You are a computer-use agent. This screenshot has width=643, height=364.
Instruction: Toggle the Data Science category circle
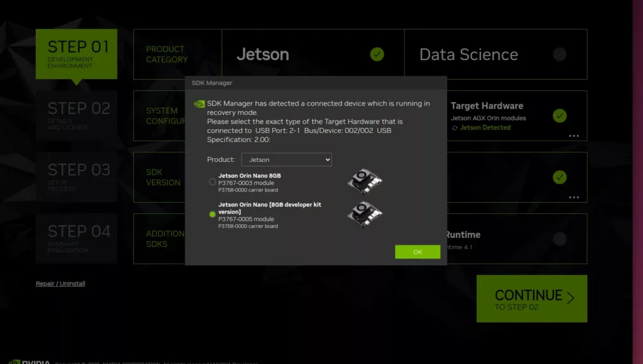coord(559,54)
